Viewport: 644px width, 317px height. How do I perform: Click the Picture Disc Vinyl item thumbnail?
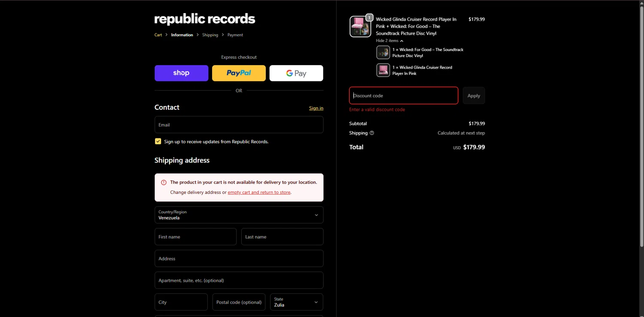point(383,52)
